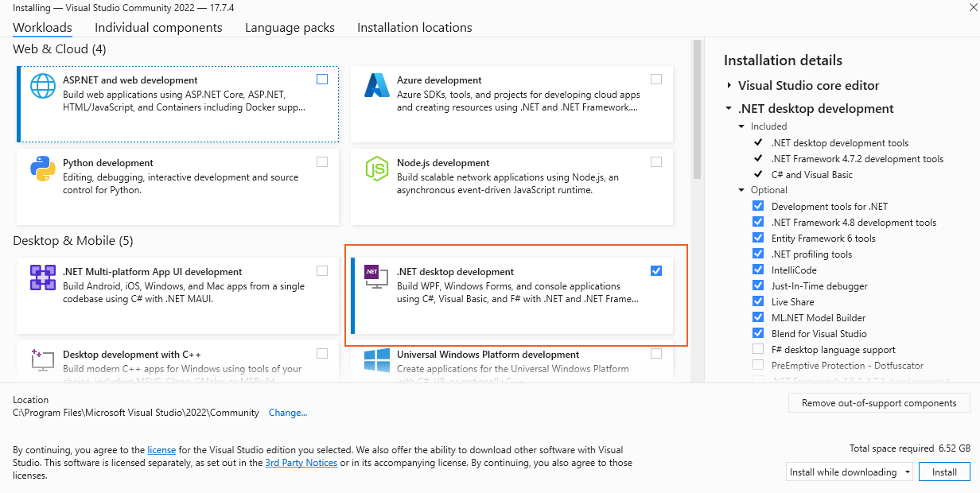Open the Individual components tab
This screenshot has height=493, width=980.
158,28
